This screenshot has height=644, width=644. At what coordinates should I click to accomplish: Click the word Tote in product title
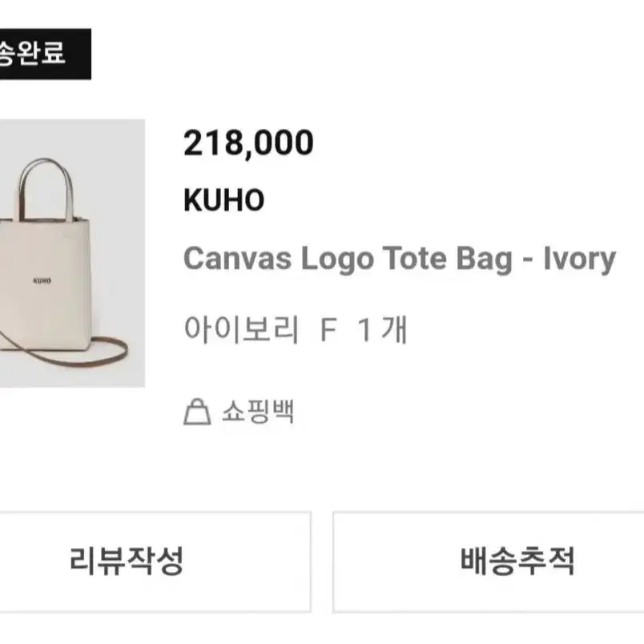[x=414, y=259]
